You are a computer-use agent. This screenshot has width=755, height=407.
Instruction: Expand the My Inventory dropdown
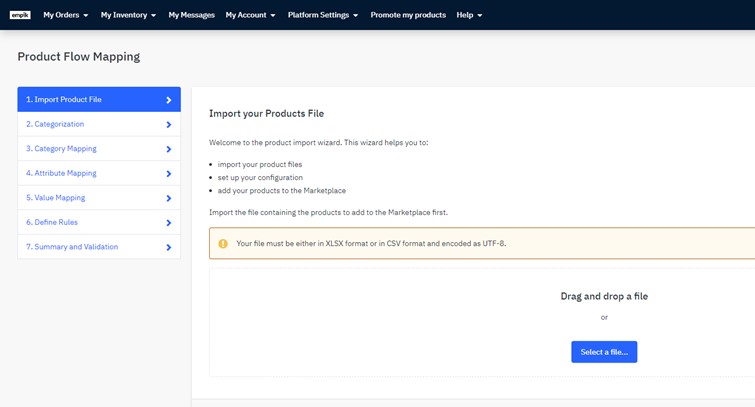[128, 15]
